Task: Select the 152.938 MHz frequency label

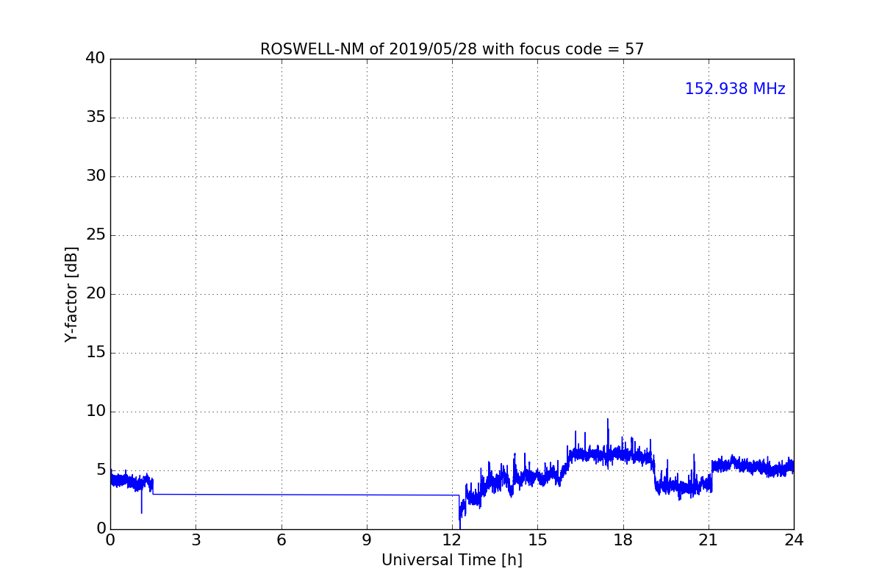Action: click(735, 89)
